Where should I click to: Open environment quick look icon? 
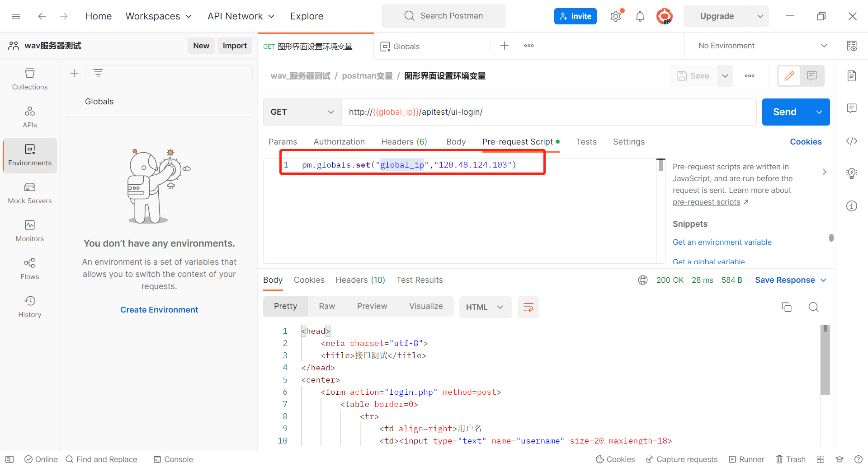[852, 46]
